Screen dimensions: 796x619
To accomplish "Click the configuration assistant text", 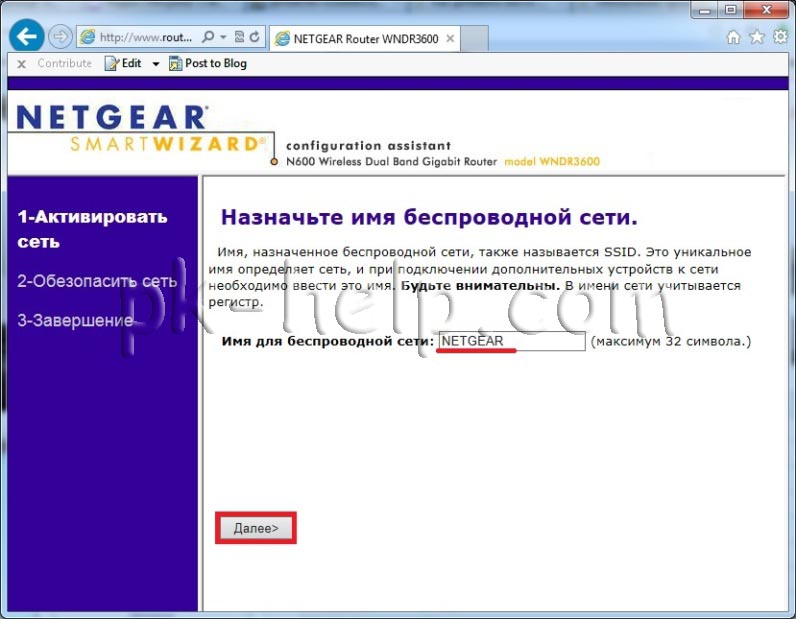I will point(368,146).
